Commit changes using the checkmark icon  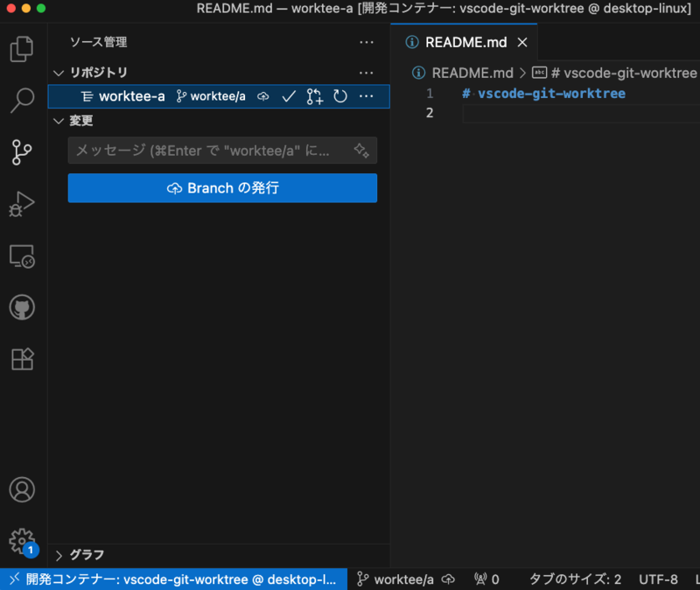pyautogui.click(x=289, y=96)
